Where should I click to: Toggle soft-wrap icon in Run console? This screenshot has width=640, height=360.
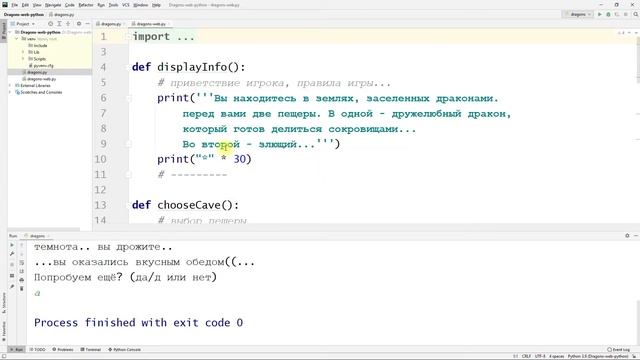pos(22,262)
